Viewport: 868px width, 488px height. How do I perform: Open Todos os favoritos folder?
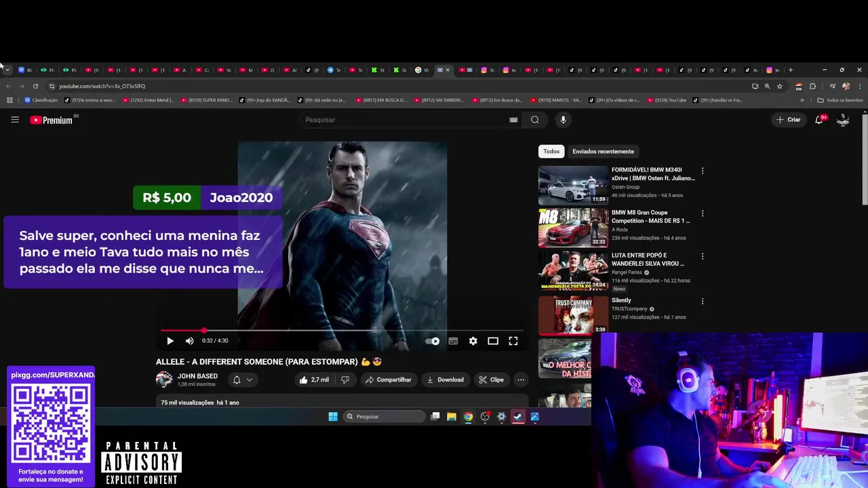click(x=840, y=100)
